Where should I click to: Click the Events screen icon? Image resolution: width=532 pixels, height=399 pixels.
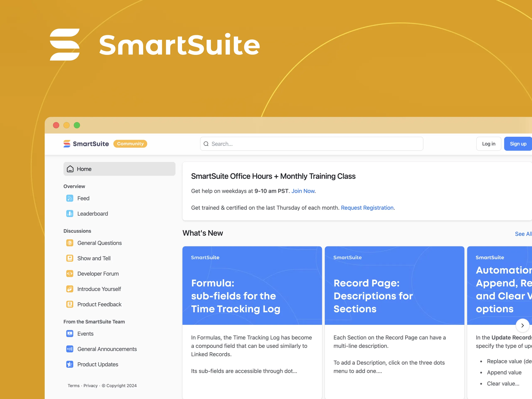(70, 334)
